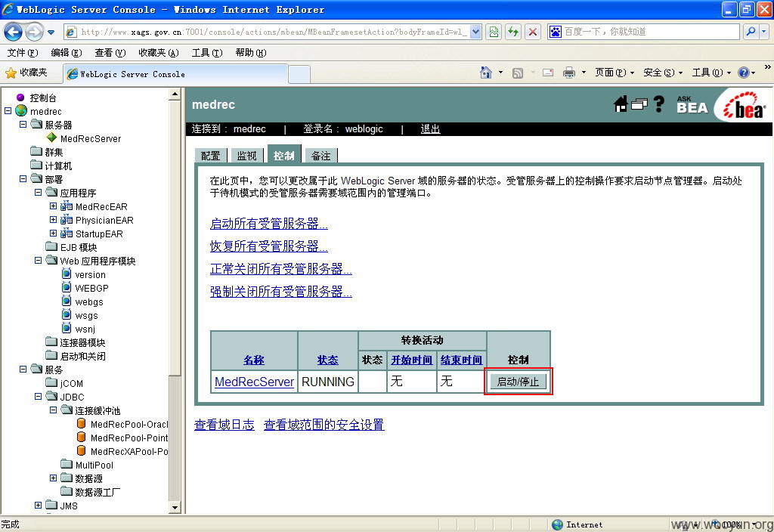Click the compatibility view icon
This screenshot has width=774, height=532.
click(x=493, y=32)
